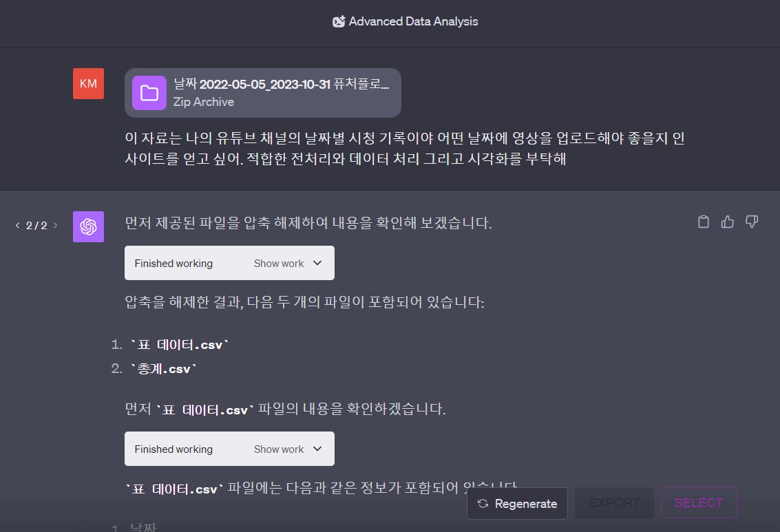
Task: Open the attached Zip Archive file
Action: (263, 93)
